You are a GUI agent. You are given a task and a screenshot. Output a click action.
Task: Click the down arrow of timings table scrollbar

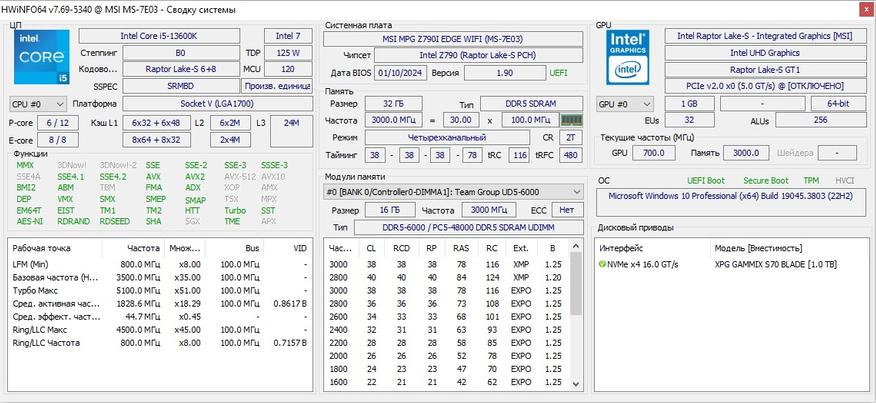[575, 385]
